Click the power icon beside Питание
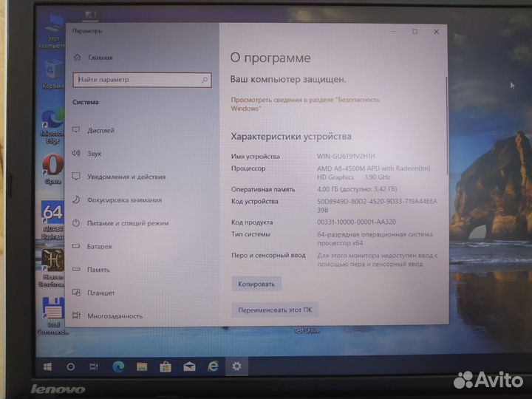Viewport: 532px width, 399px height. [76, 223]
